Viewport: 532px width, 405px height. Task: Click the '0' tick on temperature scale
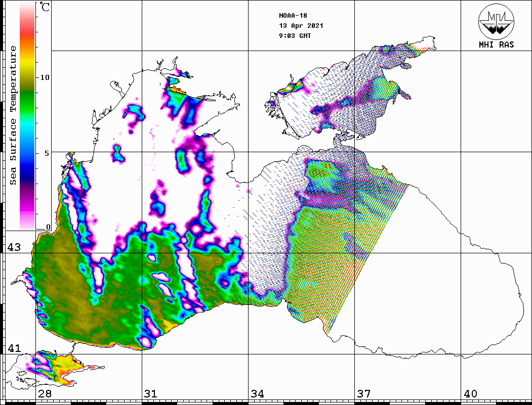click(48, 227)
